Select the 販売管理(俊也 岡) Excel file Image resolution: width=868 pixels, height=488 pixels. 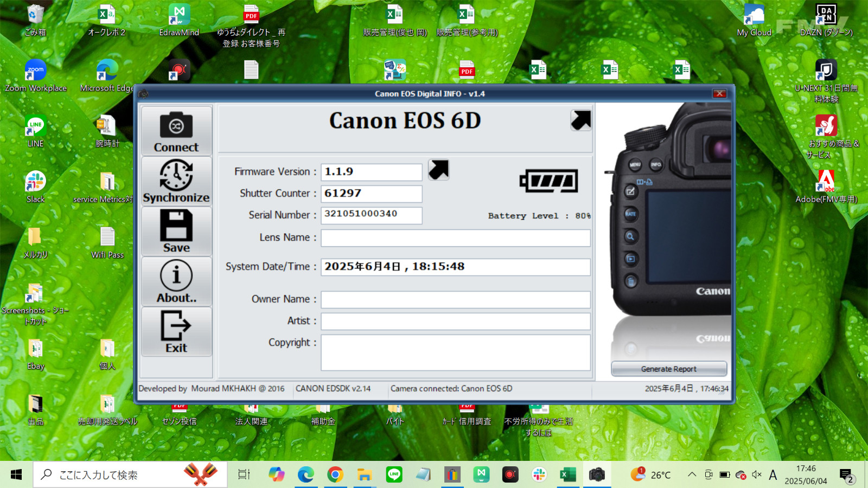tap(395, 21)
